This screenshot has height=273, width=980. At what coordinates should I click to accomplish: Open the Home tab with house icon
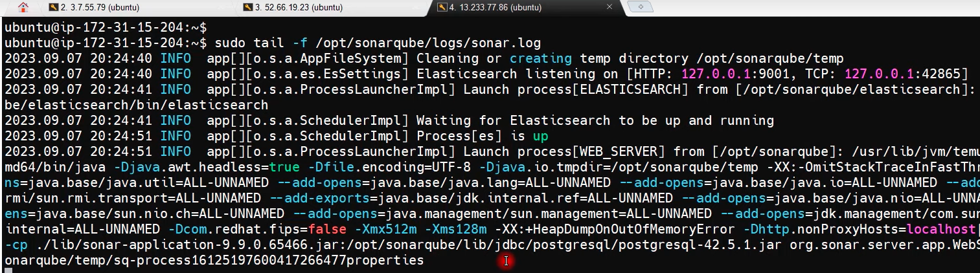click(x=23, y=8)
